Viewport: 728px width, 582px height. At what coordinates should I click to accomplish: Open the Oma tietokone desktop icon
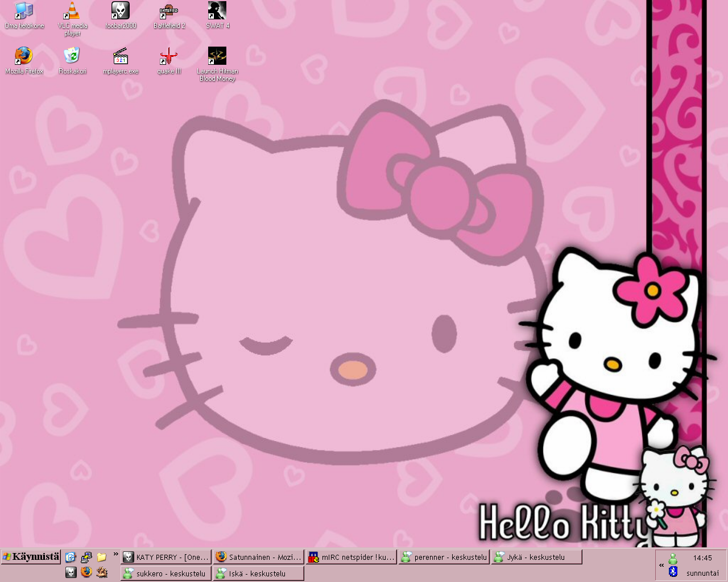point(24,15)
